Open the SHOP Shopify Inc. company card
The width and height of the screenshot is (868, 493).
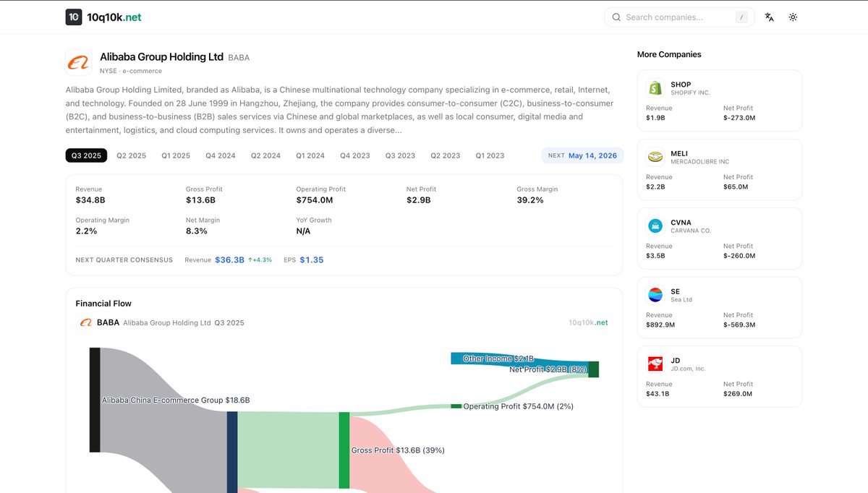pos(720,100)
